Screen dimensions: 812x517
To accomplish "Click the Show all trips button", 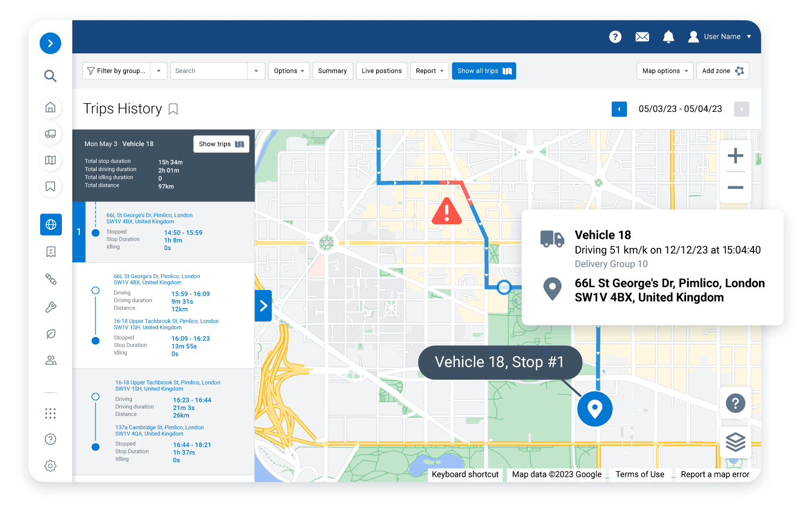I will (484, 71).
